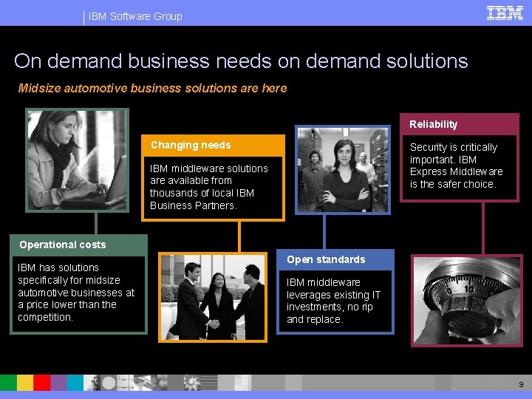
Task: Select the Reliability header
Action: click(433, 124)
